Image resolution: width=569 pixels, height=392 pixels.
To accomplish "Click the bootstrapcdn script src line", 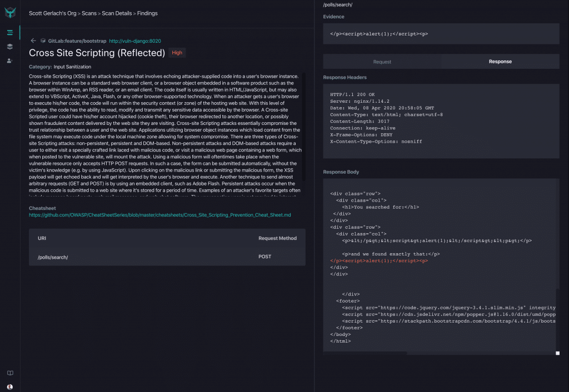I will point(448,321).
